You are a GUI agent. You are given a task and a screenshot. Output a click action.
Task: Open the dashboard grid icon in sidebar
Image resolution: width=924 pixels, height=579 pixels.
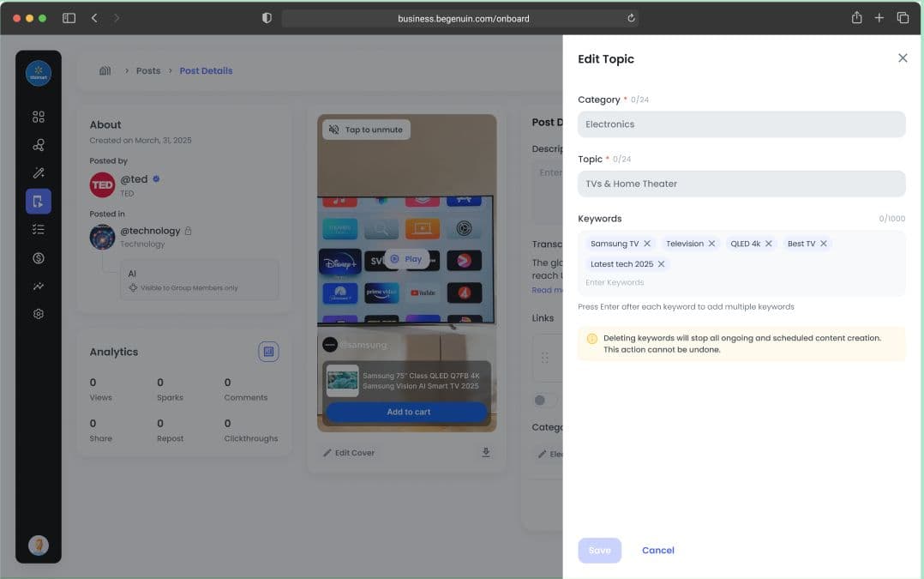coord(39,117)
